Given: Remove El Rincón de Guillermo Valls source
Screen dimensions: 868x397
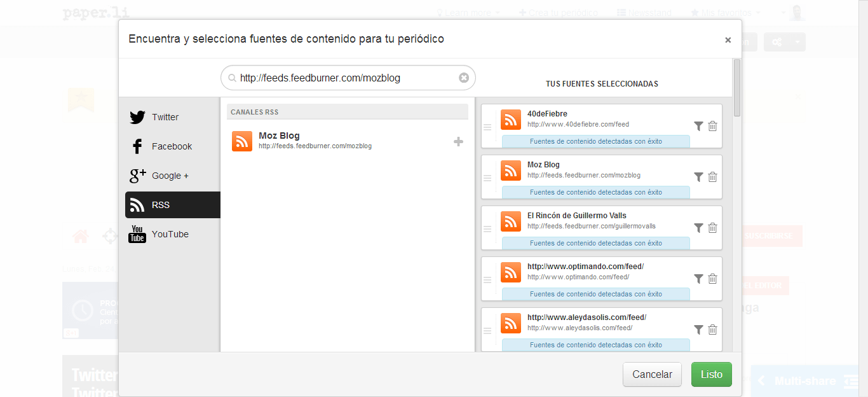Looking at the screenshot, I should point(712,228).
